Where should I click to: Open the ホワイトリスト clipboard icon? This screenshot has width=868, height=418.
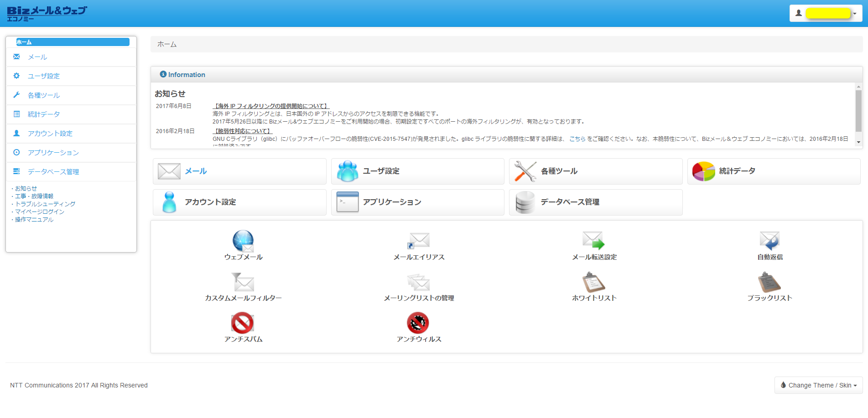pos(594,282)
